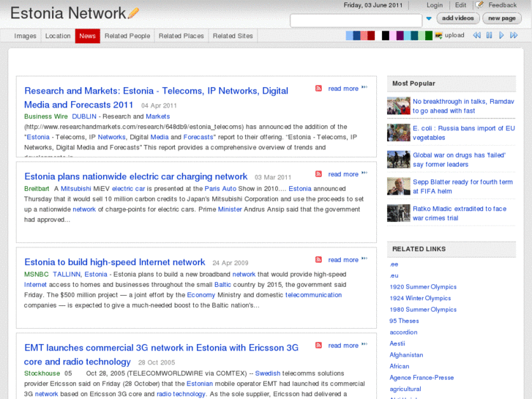Click the Feedback link
This screenshot has width=532, height=399.
point(503,5)
